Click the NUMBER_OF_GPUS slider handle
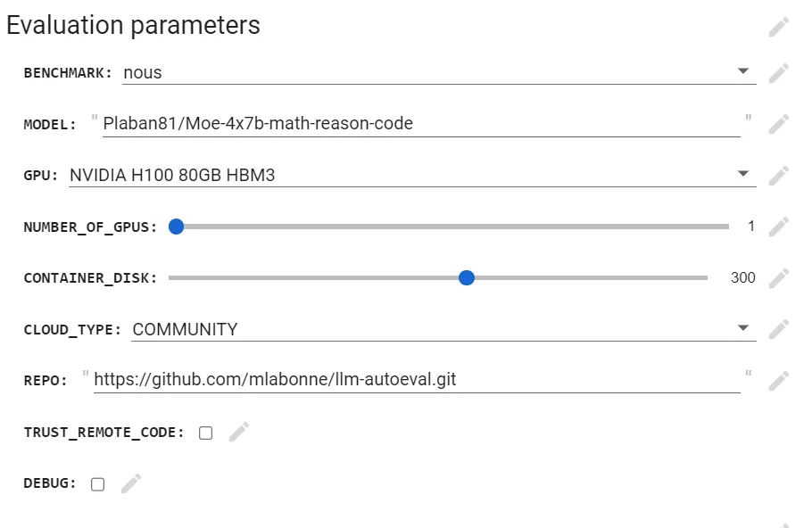Viewport: 812px width, 528px height. pyautogui.click(x=176, y=227)
